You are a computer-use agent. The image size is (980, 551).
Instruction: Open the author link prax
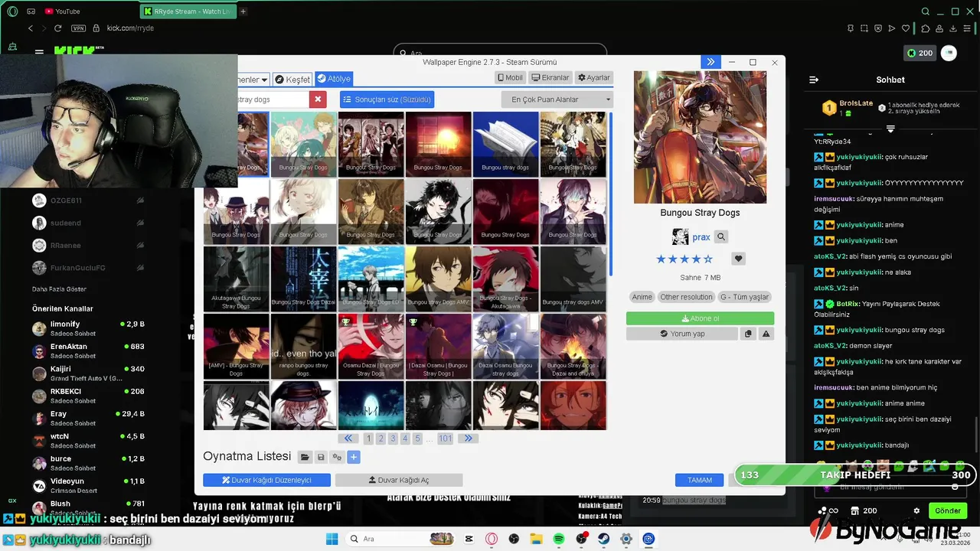tap(701, 237)
